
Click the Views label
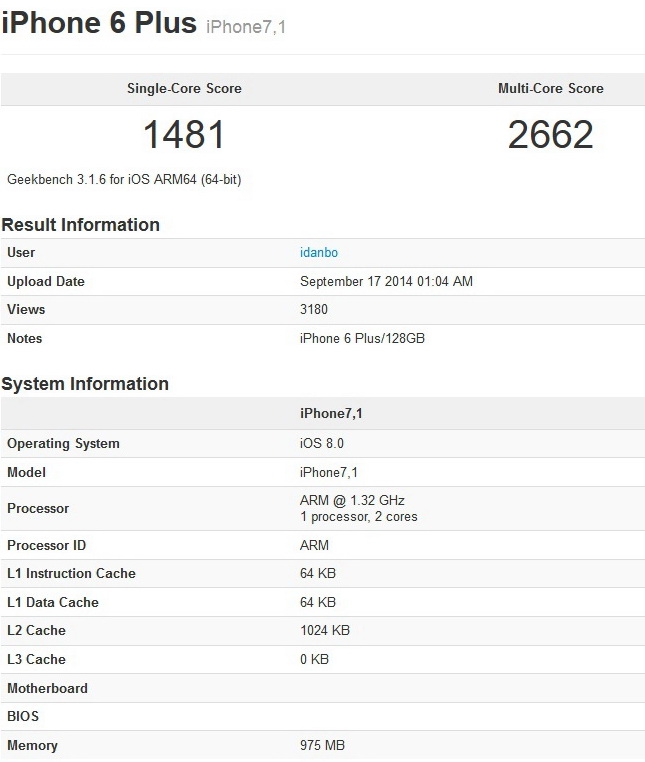(26, 310)
